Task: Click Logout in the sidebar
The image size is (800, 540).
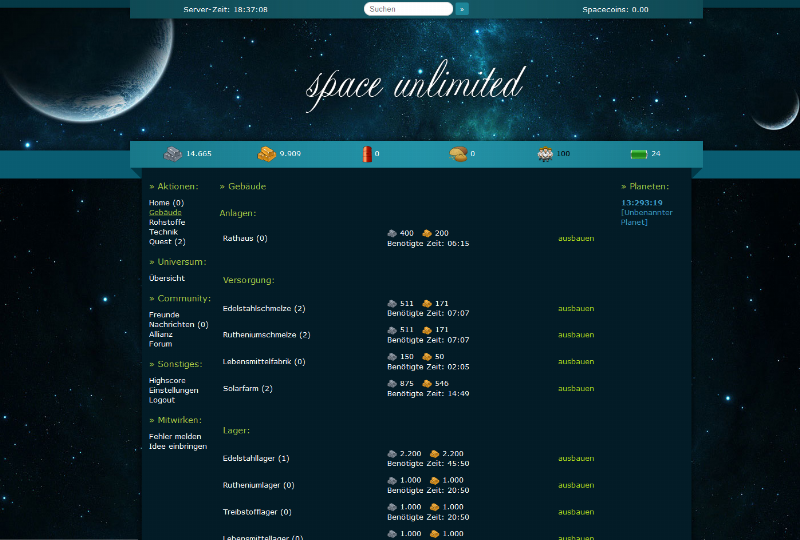Action: tap(162, 400)
